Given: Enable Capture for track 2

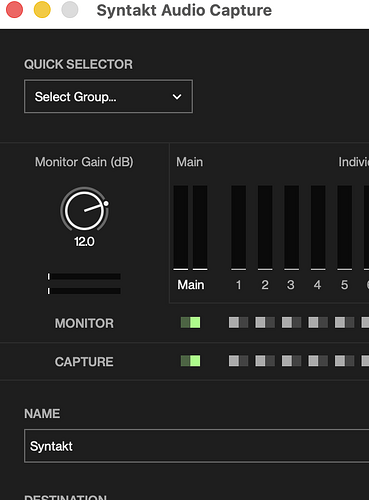Looking at the screenshot, I should pyautogui.click(x=265, y=361).
